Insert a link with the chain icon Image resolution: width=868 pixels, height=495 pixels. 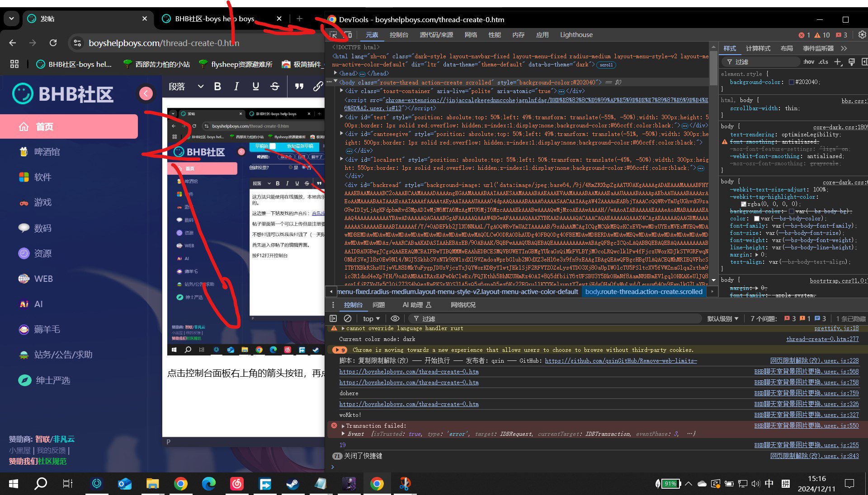click(x=318, y=86)
